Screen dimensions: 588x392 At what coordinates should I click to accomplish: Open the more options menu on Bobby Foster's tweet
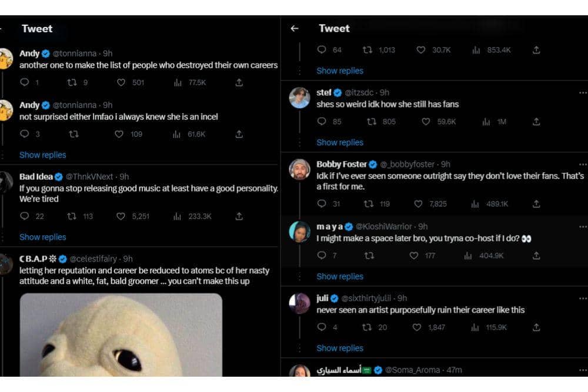click(x=583, y=164)
